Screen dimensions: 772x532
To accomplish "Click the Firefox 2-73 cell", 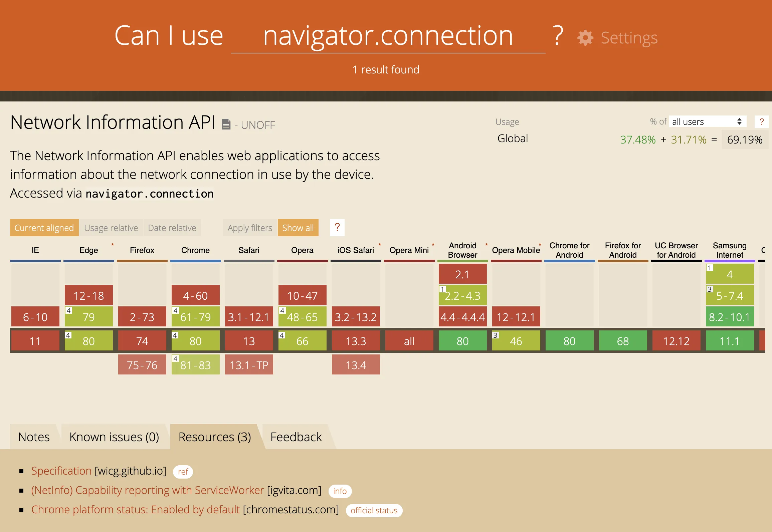I will [142, 317].
